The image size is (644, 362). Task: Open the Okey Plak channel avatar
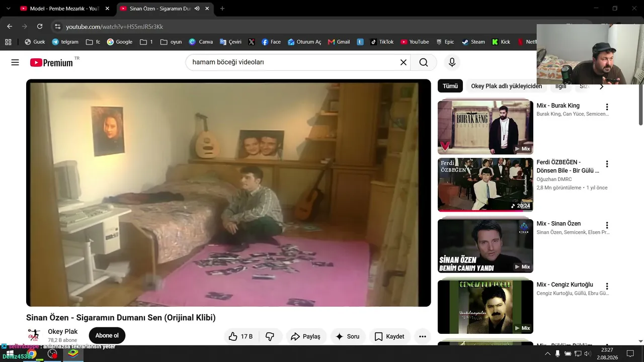coord(34,335)
